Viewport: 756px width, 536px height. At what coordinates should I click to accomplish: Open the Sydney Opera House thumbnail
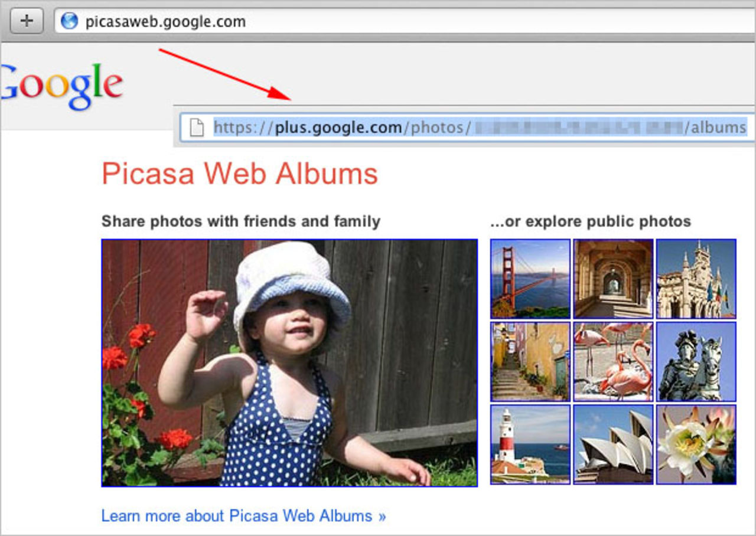(x=612, y=445)
